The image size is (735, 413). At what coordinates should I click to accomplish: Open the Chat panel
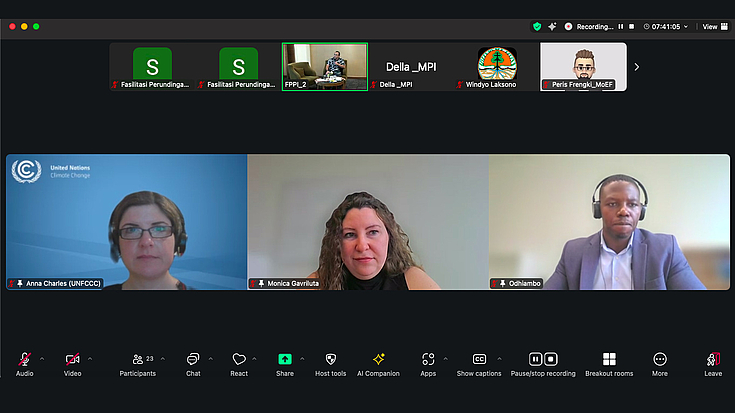[192, 360]
